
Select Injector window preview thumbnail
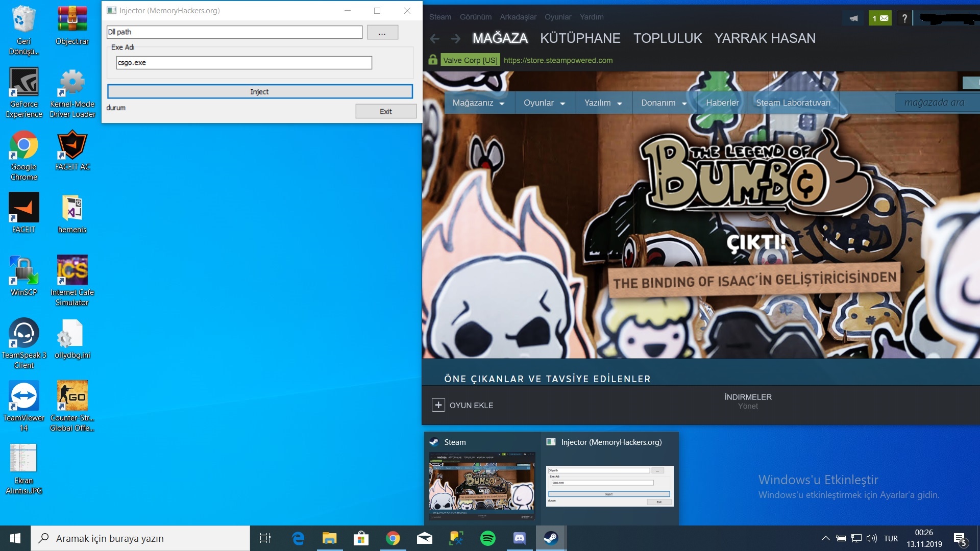pyautogui.click(x=610, y=486)
